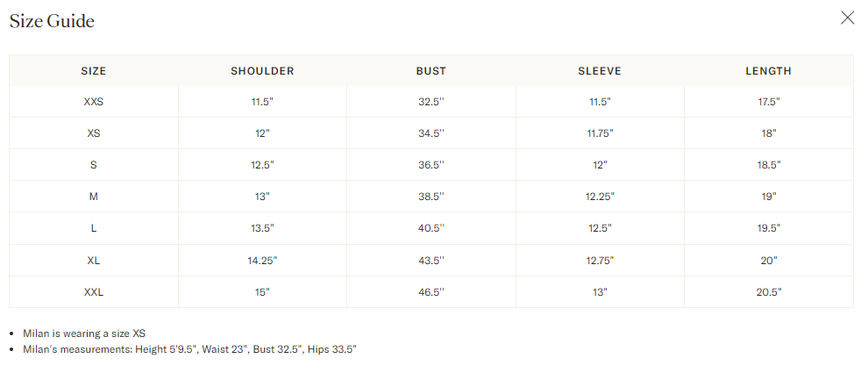Click the 20.5" length measurement cell
The height and width of the screenshot is (380, 868).
768,292
